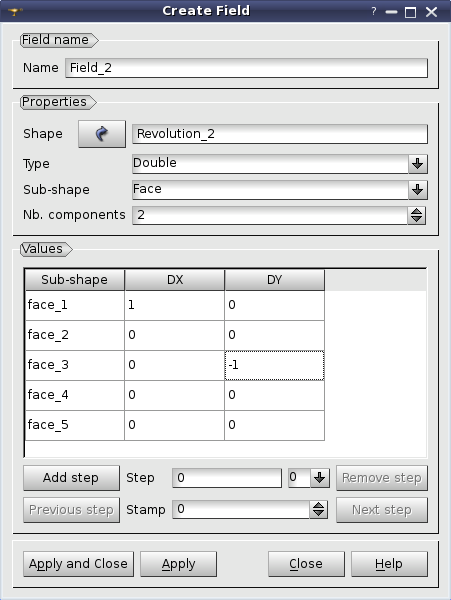Expand the Sub-shape Face dropdown
451x600 pixels.
point(417,190)
